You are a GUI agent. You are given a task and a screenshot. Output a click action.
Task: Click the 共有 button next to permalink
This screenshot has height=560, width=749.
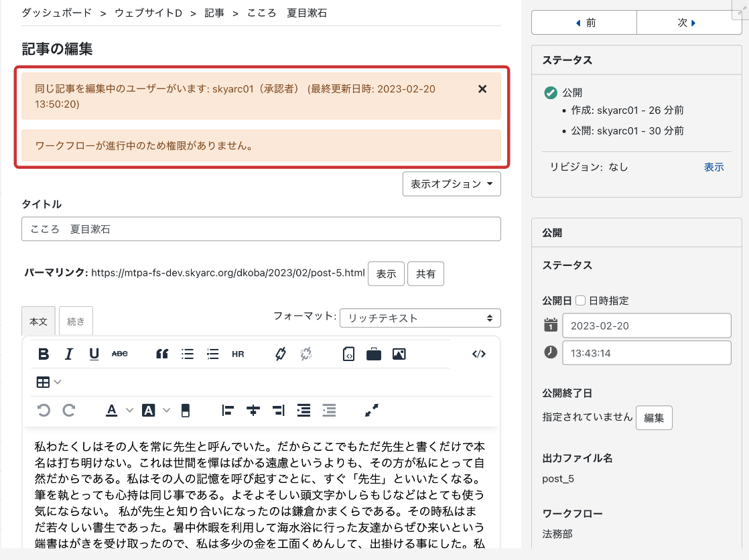(x=425, y=273)
